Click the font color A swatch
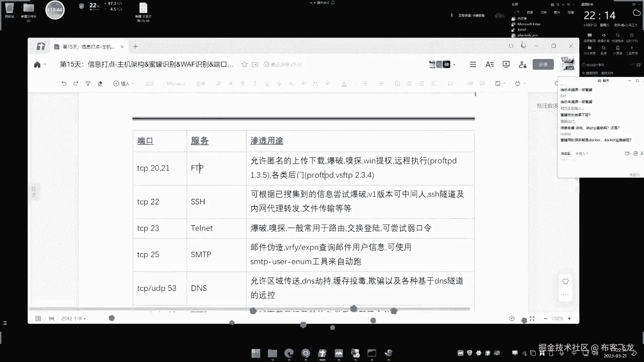644x362 pixels. (344, 83)
